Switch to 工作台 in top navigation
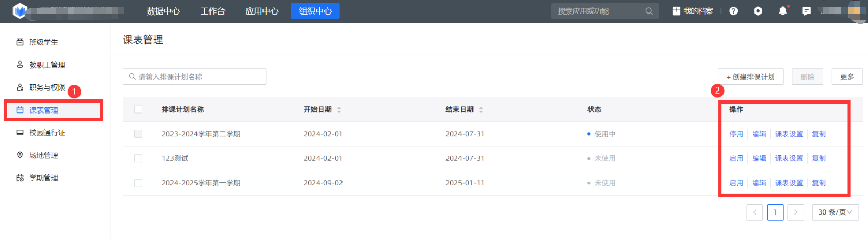 coord(213,11)
